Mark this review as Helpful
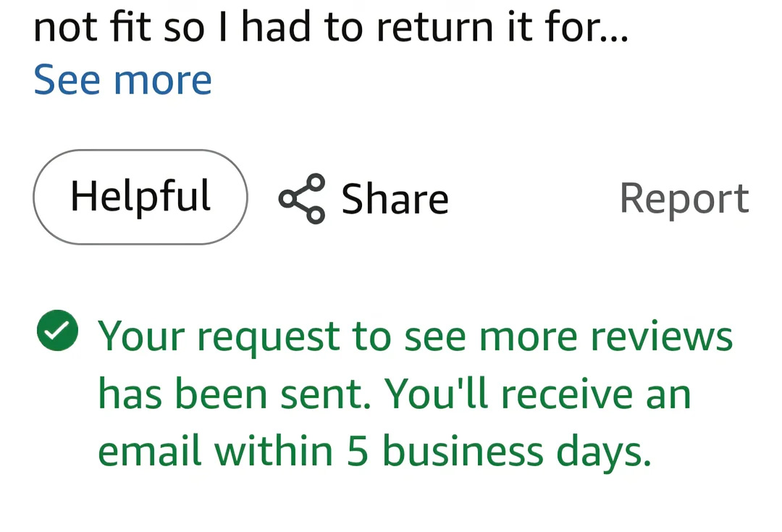Screen dimensions: 782x532 [140, 197]
